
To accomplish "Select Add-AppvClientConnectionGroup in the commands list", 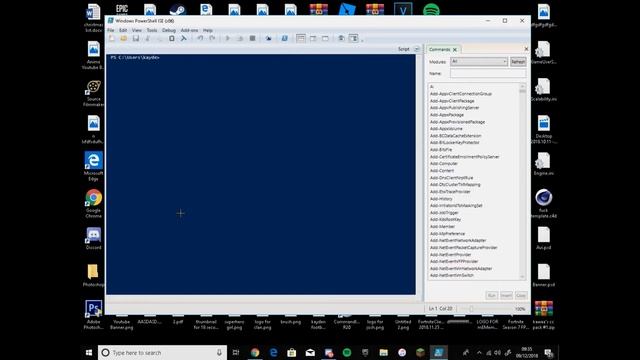I will [461, 94].
